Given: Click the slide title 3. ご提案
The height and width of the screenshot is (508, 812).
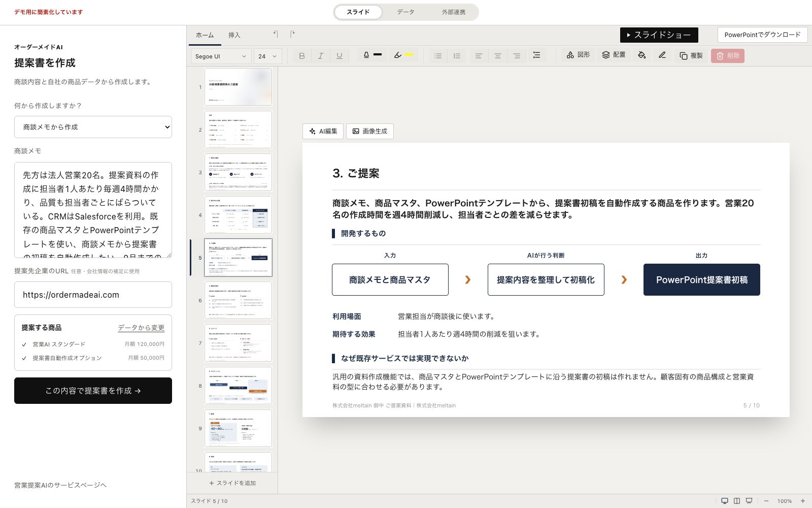Looking at the screenshot, I should pos(356,173).
